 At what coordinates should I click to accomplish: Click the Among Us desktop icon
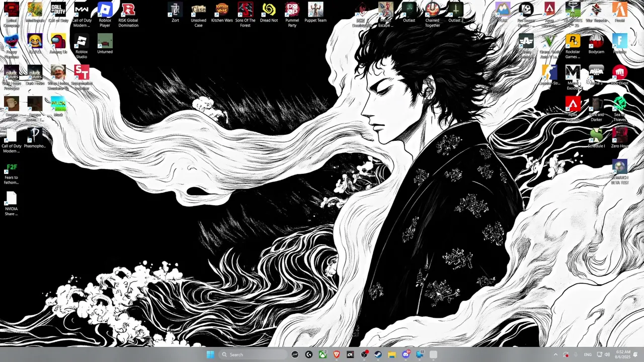point(58,44)
